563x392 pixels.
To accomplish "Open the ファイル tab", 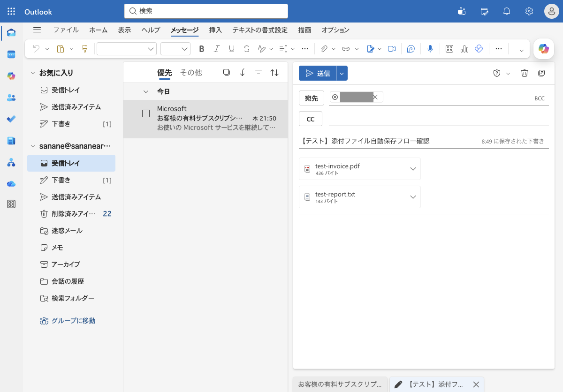I will (x=66, y=30).
